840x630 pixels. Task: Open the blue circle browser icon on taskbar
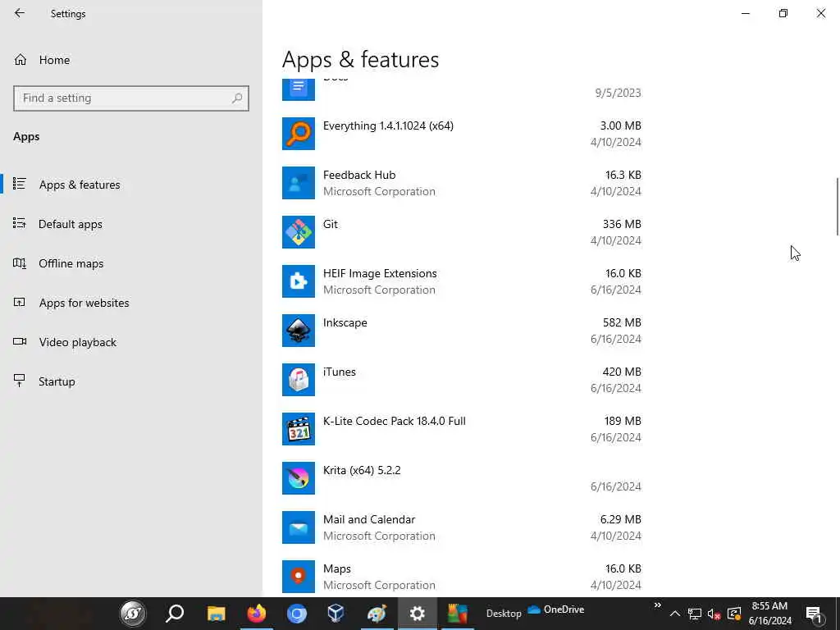(x=296, y=614)
